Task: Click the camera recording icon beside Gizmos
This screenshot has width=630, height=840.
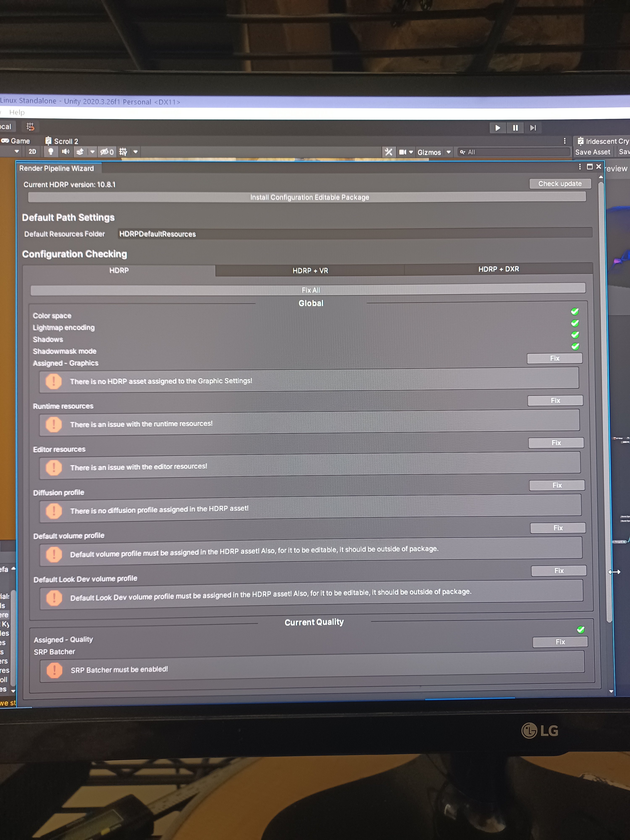Action: (x=403, y=152)
